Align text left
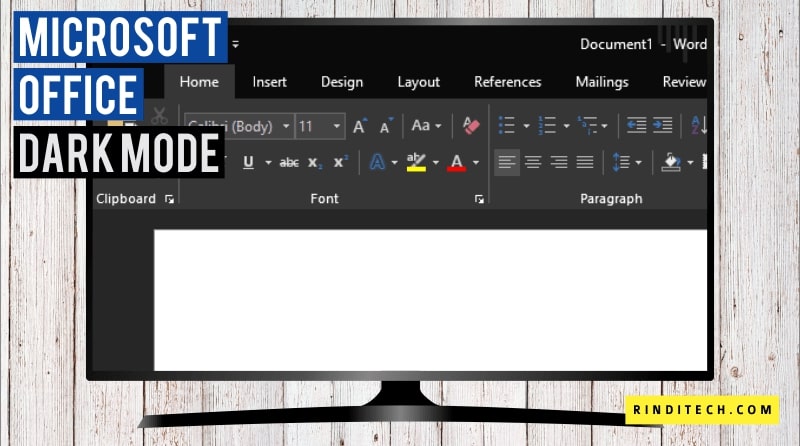Viewport: 800px width, 446px height. [507, 162]
